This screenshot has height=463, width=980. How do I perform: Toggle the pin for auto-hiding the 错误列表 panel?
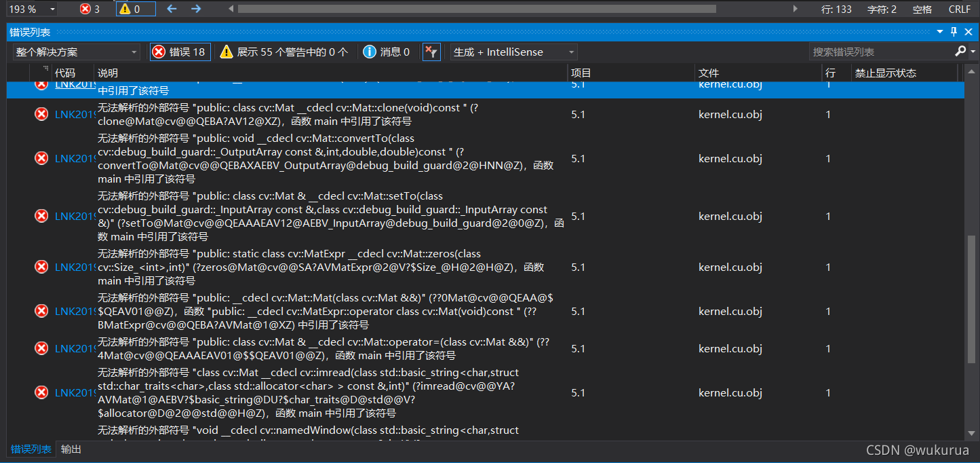click(x=954, y=32)
